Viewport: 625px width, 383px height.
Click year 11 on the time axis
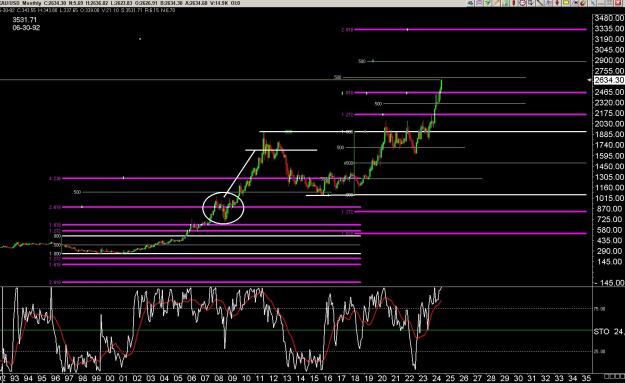point(259,379)
